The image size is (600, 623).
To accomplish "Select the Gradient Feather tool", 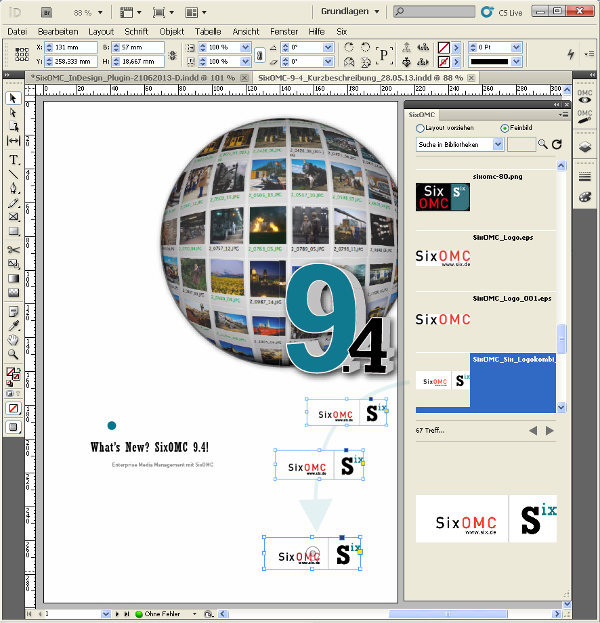I will click(x=13, y=292).
